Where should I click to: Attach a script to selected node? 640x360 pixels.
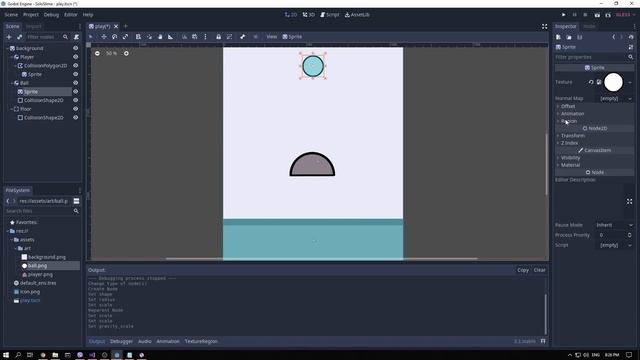point(76,37)
